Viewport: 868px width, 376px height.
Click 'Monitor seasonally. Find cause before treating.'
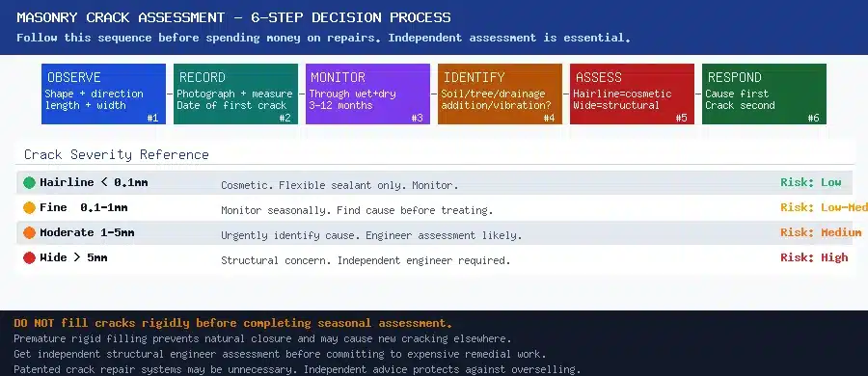pyautogui.click(x=357, y=210)
